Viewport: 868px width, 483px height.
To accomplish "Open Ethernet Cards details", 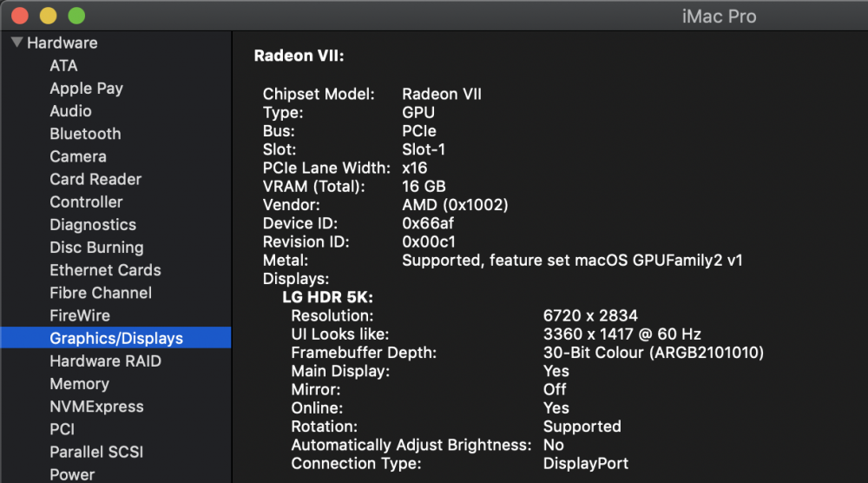I will tap(105, 270).
